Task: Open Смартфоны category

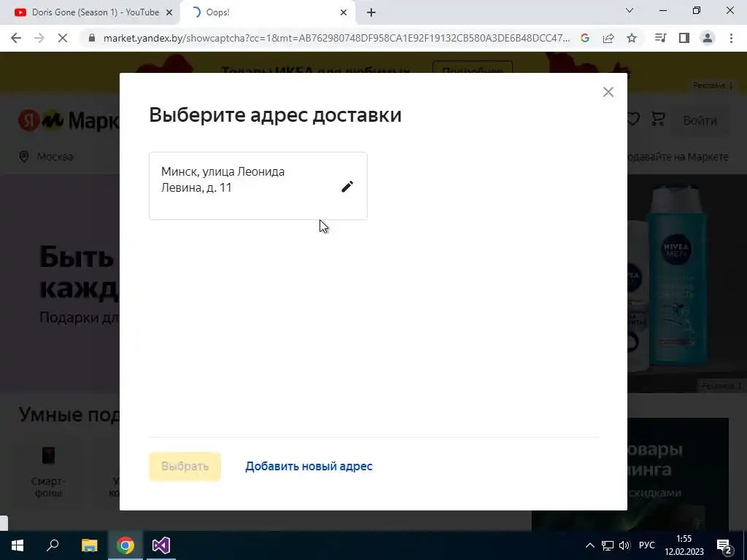Action: point(48,472)
